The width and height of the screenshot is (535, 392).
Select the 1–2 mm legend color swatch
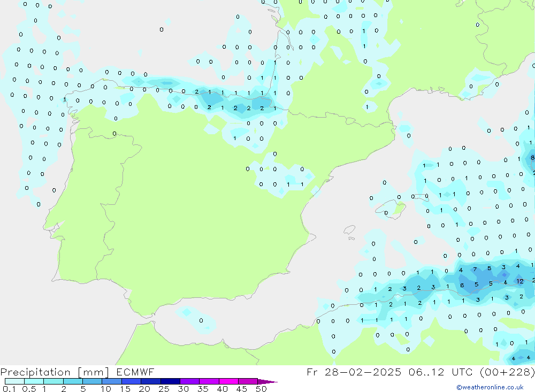(53, 381)
